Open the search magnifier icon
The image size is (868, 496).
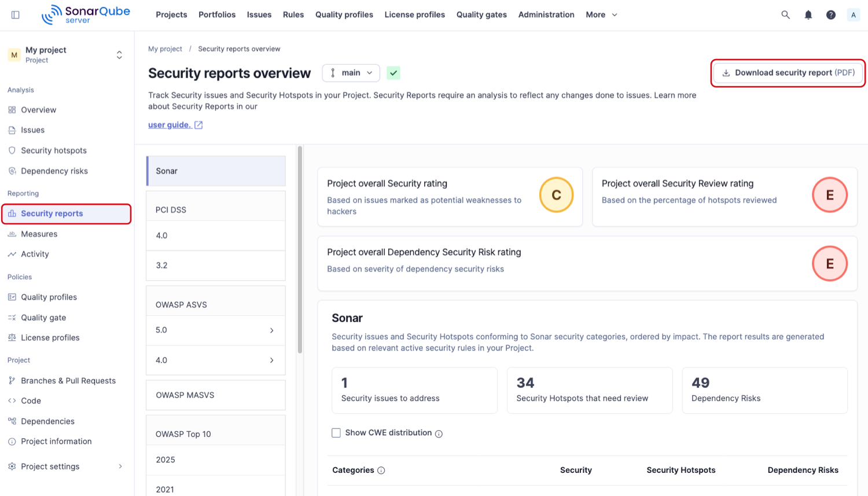pyautogui.click(x=785, y=15)
